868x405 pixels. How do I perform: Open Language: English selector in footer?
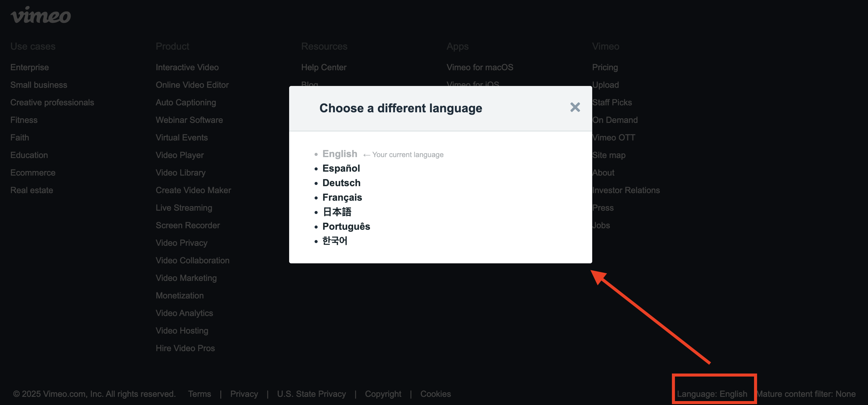tap(712, 393)
